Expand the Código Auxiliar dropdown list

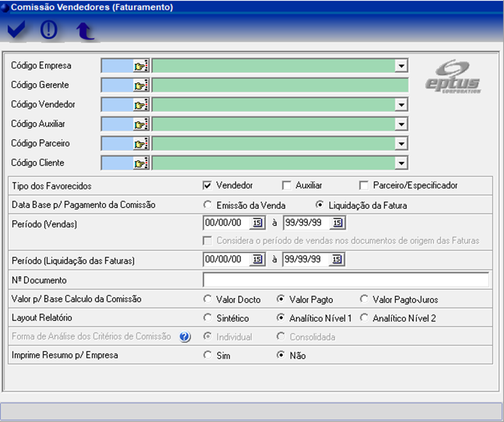pyautogui.click(x=402, y=125)
